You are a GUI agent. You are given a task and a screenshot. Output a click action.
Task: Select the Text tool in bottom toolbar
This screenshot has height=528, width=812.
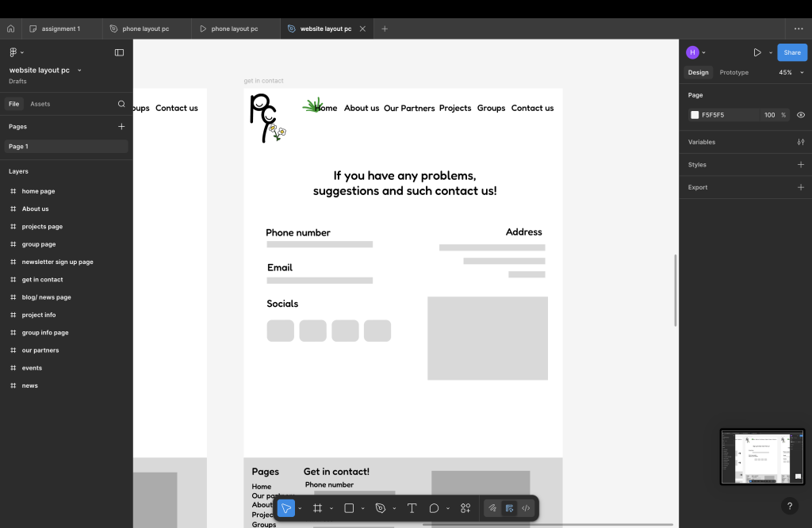coord(412,508)
